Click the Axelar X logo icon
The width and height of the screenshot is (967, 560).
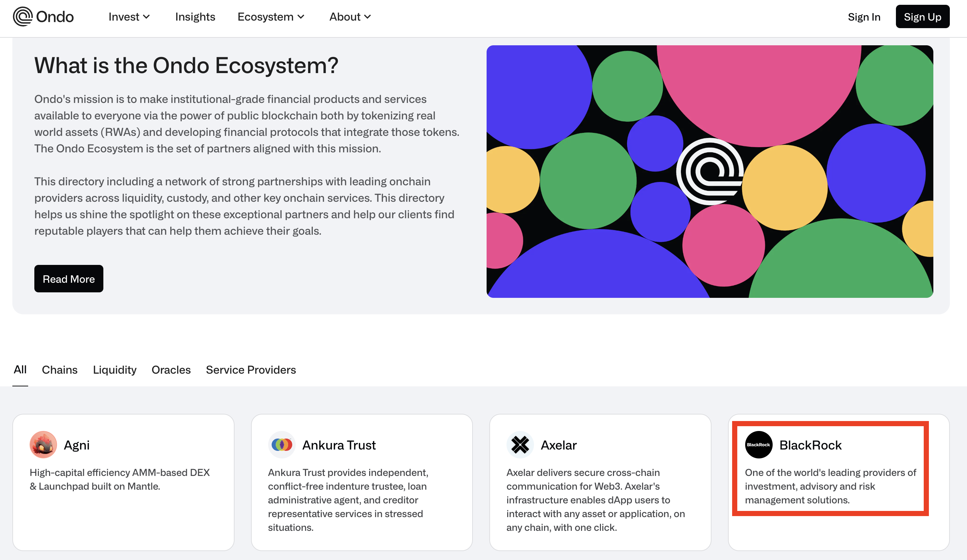point(520,445)
